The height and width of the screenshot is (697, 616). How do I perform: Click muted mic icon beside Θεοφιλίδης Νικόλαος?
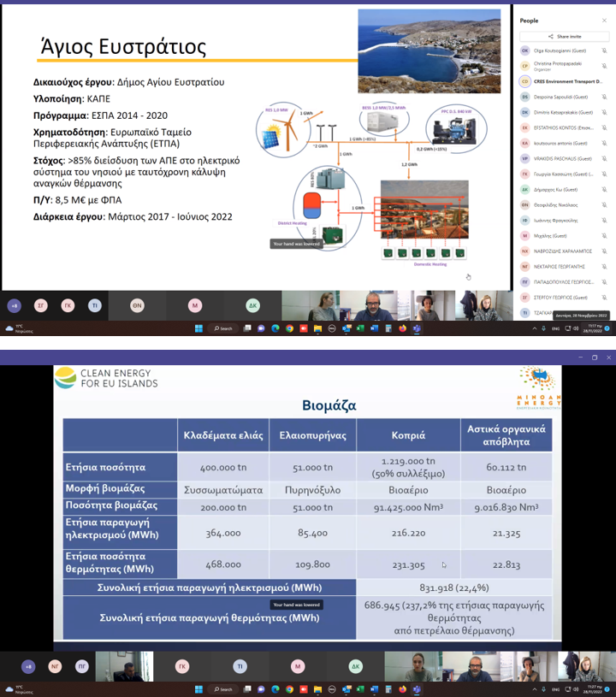(604, 205)
